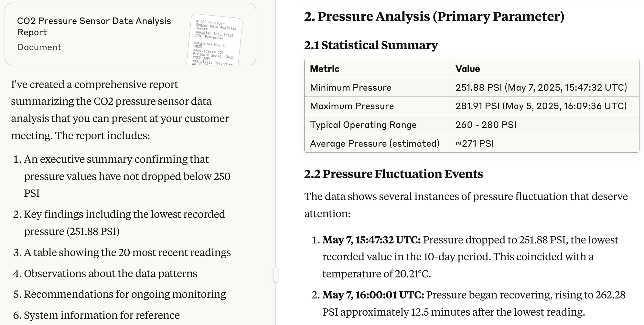Select the 'Value' table column header

(544, 69)
